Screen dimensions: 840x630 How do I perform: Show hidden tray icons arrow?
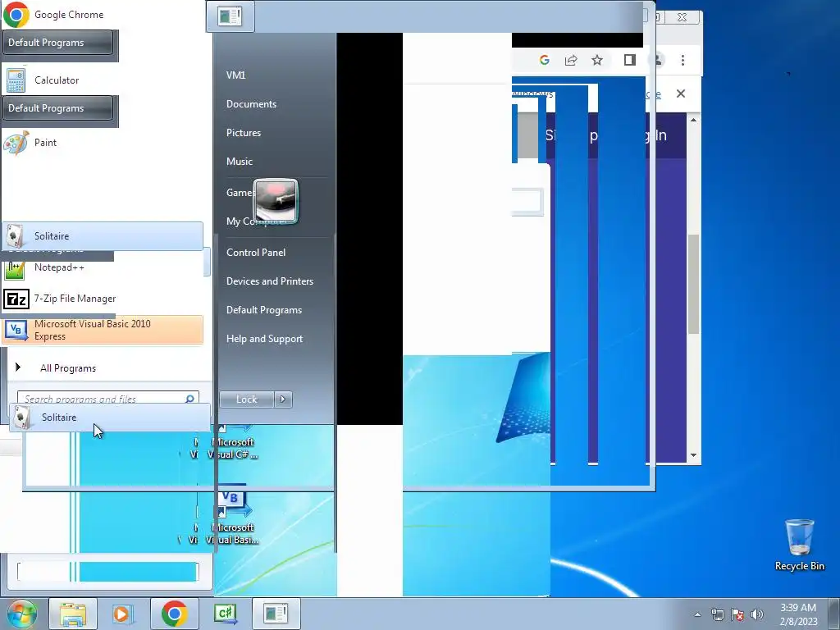(x=697, y=614)
